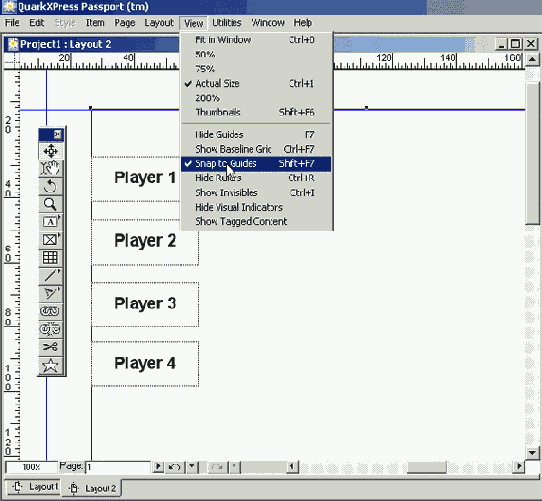The image size is (542, 501).
Task: Open the Page menu
Action: point(125,23)
